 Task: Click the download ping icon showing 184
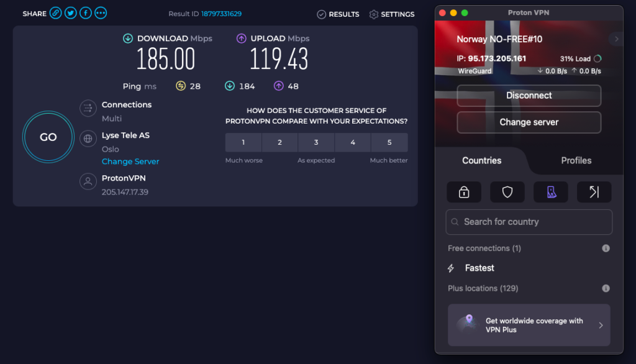tap(230, 86)
